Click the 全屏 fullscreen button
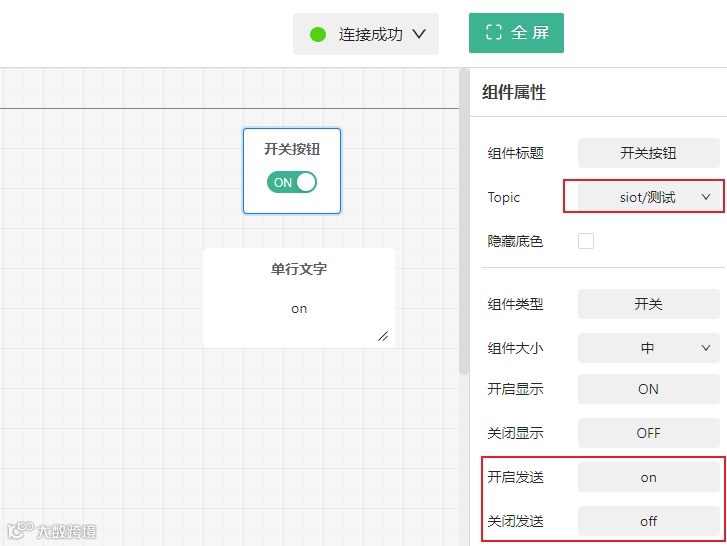This screenshot has width=727, height=546. 516,33
